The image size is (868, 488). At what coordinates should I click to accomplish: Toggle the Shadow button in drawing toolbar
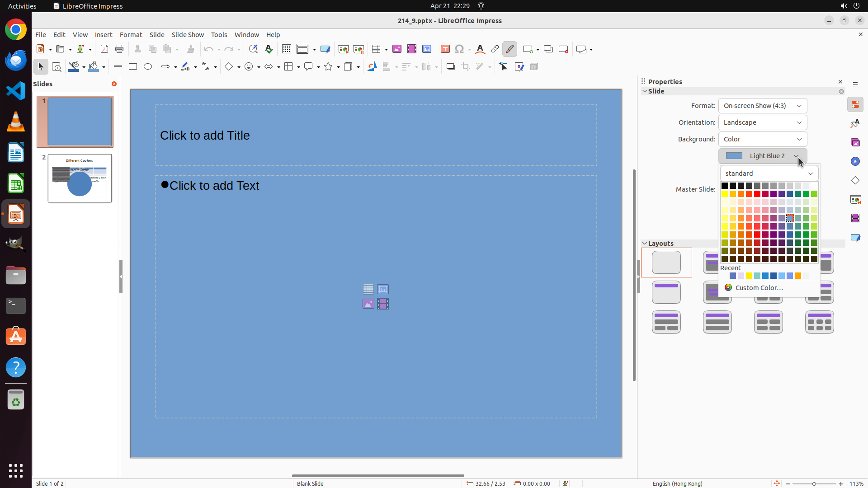click(450, 67)
